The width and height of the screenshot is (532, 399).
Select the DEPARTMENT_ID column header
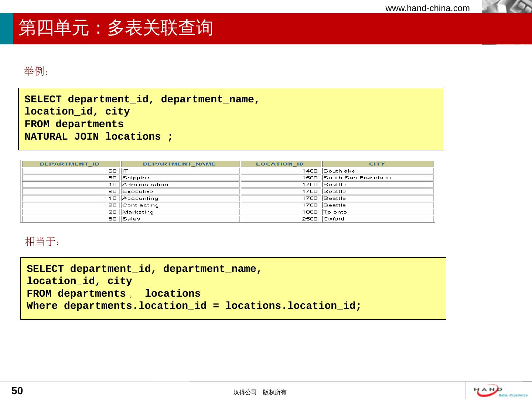70,164
